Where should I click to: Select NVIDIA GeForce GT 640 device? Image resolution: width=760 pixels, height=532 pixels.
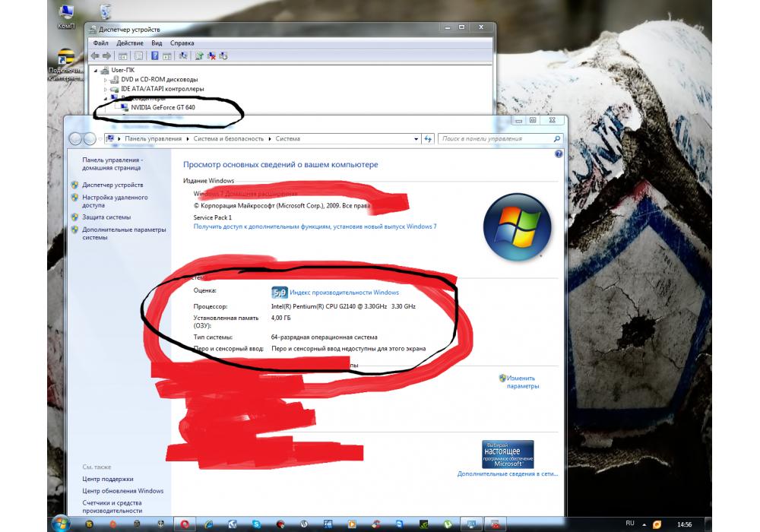(163, 108)
